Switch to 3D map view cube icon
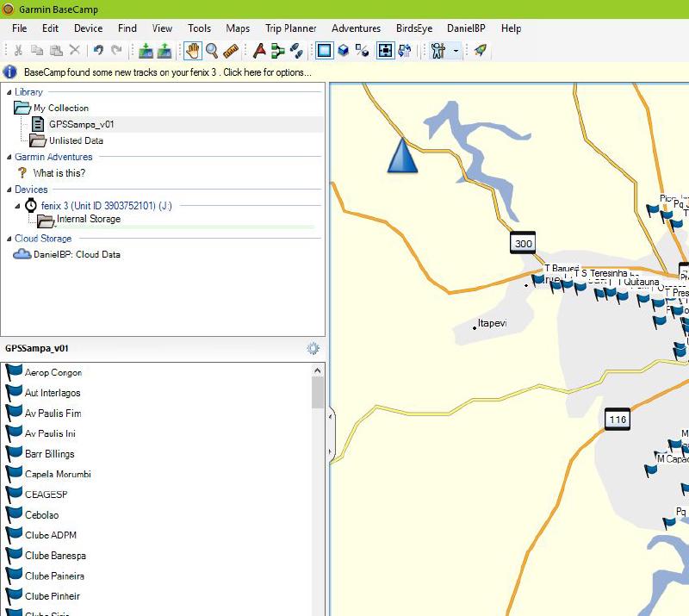This screenshot has height=616, width=689. [x=343, y=51]
